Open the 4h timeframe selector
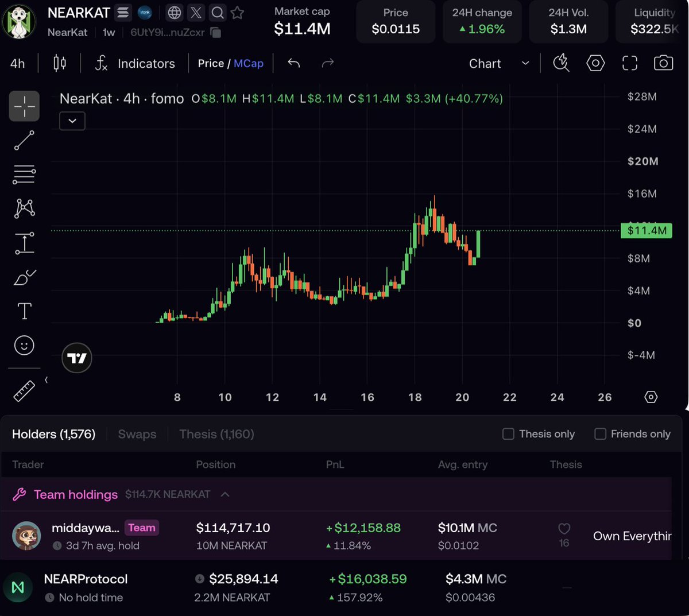Viewport: 689px width, 616px height. pos(17,63)
